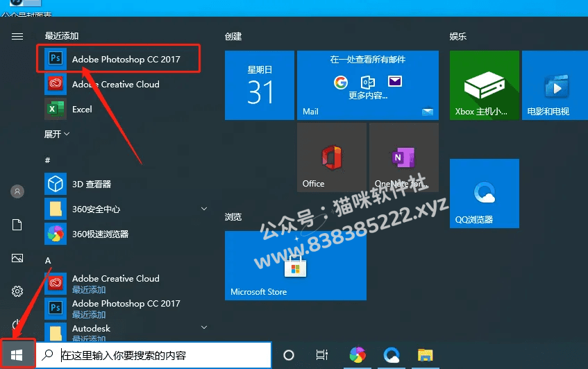
Task: Open Pictures from the Start sidebar
Action: tap(17, 258)
